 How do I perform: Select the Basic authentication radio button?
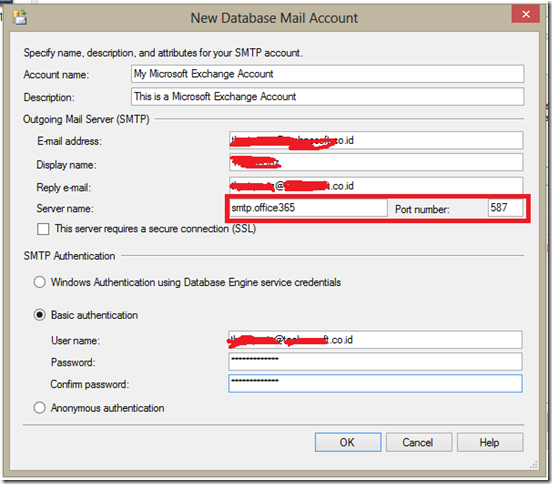pos(39,315)
